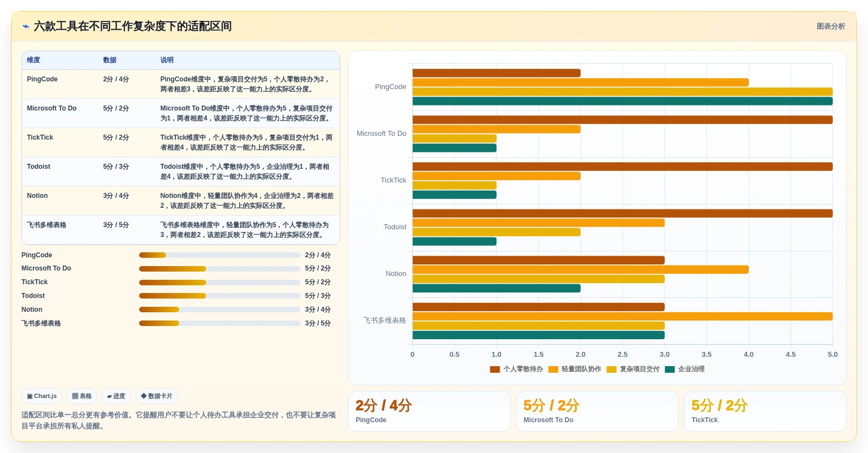The width and height of the screenshot is (868, 453).
Task: Click PingCode in the table
Action: [x=42, y=79]
